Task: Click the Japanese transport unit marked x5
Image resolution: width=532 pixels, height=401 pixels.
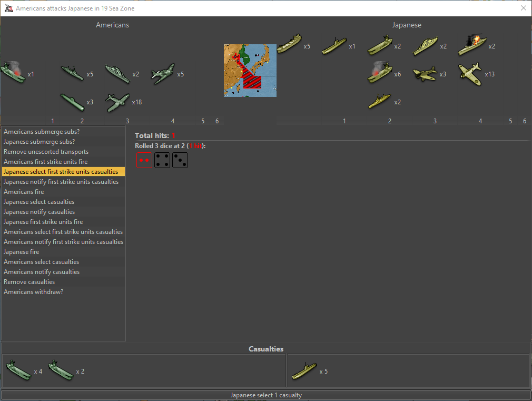Action: 289,45
